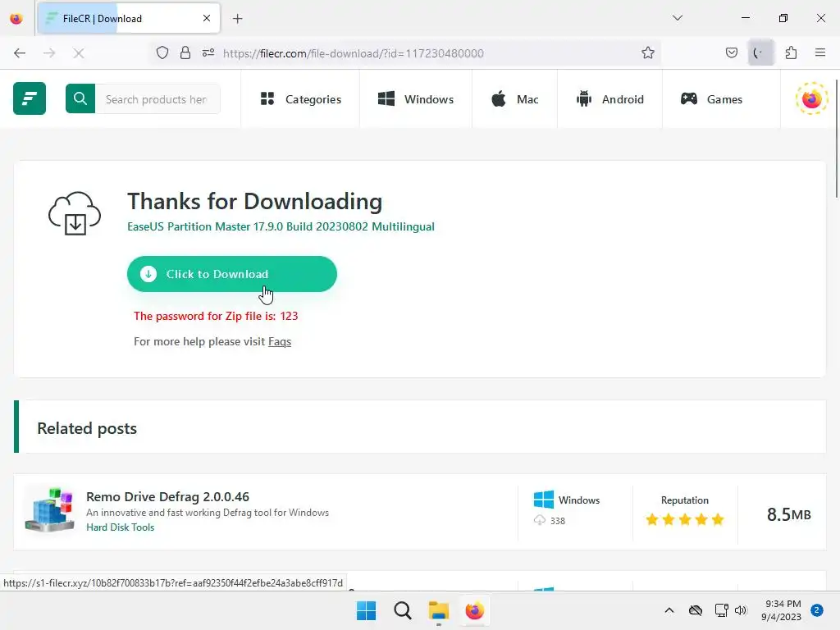Viewport: 840px width, 630px height.
Task: Click in the Search products field
Action: click(157, 99)
